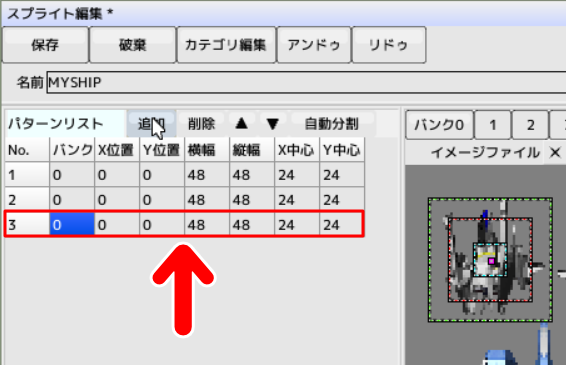Click 自動分割 auto split button
The width and height of the screenshot is (566, 365).
coord(332,124)
